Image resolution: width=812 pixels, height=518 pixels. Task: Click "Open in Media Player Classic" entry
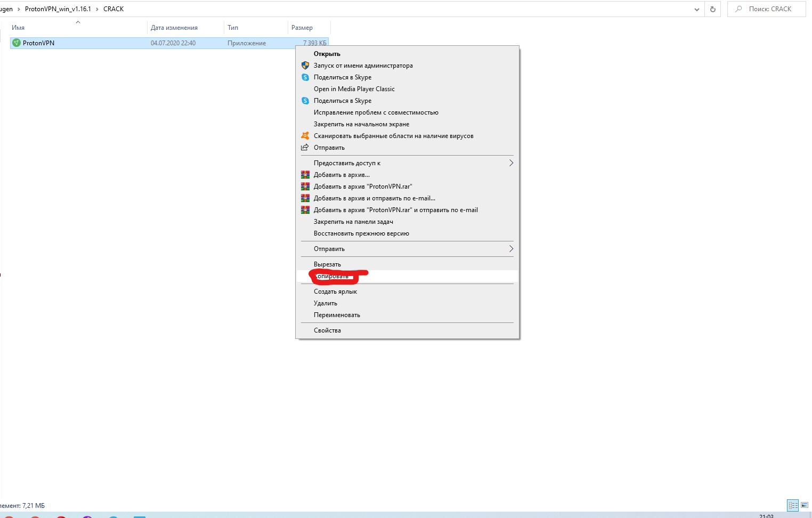click(354, 89)
